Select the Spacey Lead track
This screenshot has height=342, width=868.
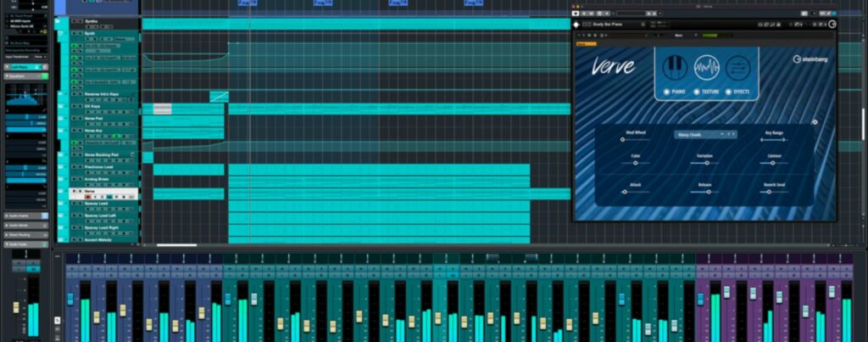click(x=97, y=204)
